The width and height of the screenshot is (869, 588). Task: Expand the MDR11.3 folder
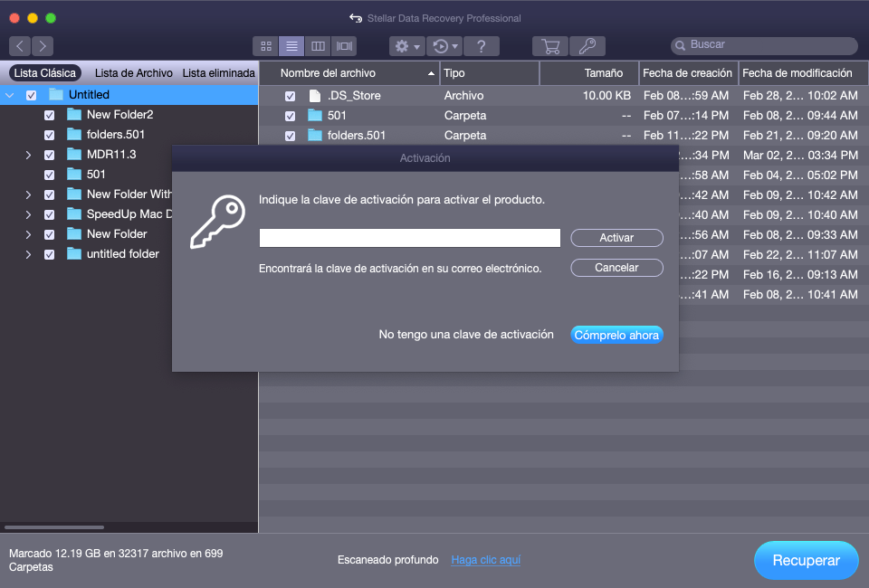28,155
